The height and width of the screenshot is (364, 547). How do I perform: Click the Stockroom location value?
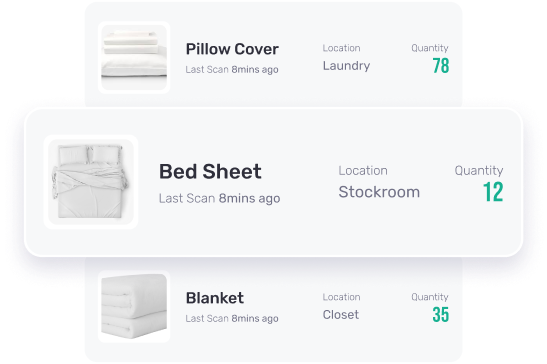[x=379, y=192]
